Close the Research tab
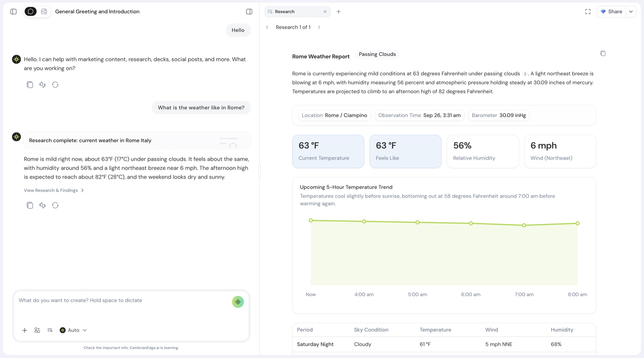 tap(325, 12)
